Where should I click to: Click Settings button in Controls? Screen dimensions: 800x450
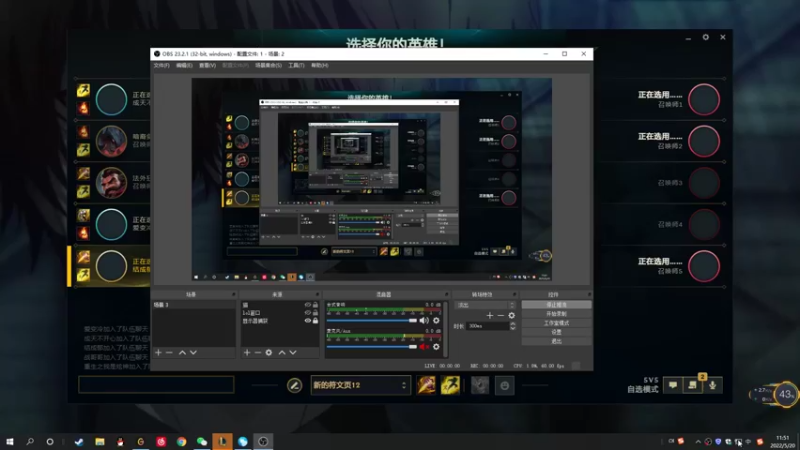[556, 332]
